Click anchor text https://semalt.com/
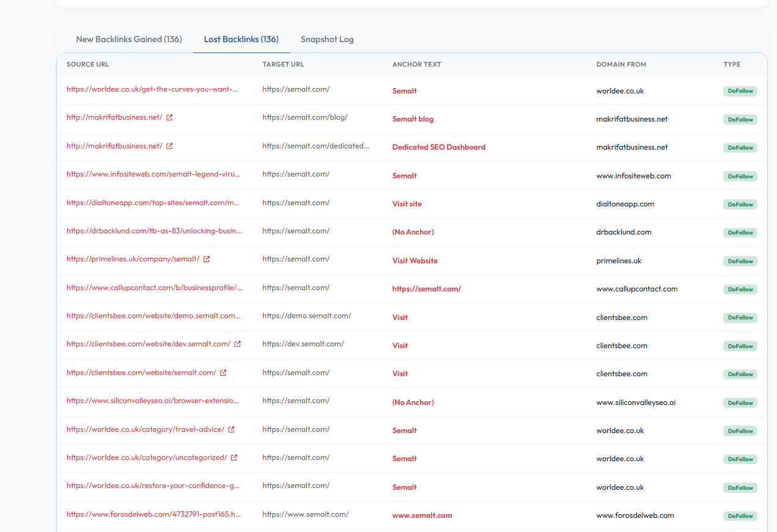Screen dimensions: 777x532 tap(427, 289)
